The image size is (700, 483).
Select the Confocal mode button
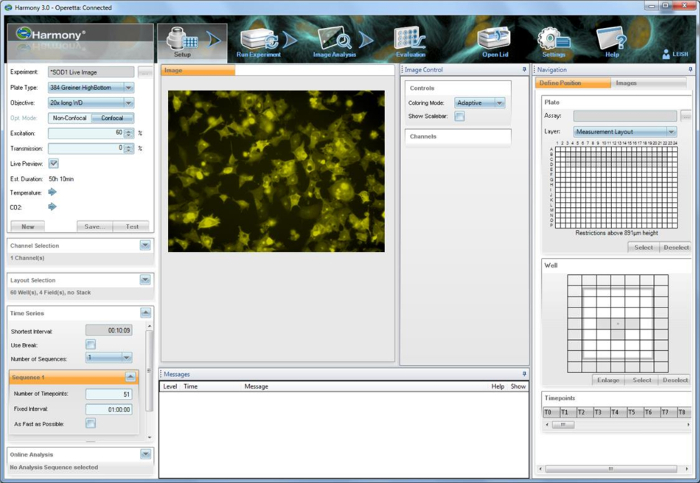tap(112, 118)
